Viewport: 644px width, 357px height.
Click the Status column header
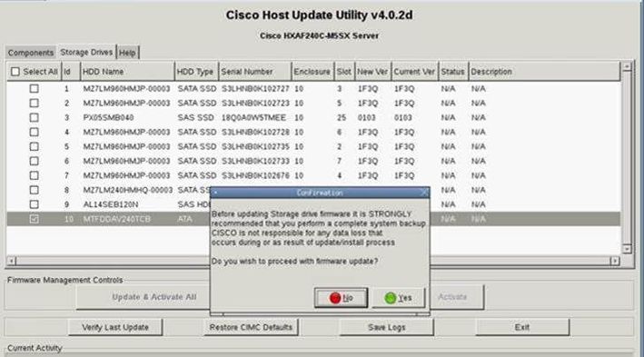pyautogui.click(x=453, y=72)
